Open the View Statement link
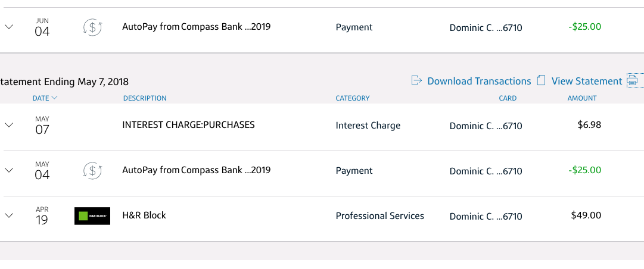The width and height of the screenshot is (644, 269). point(586,81)
